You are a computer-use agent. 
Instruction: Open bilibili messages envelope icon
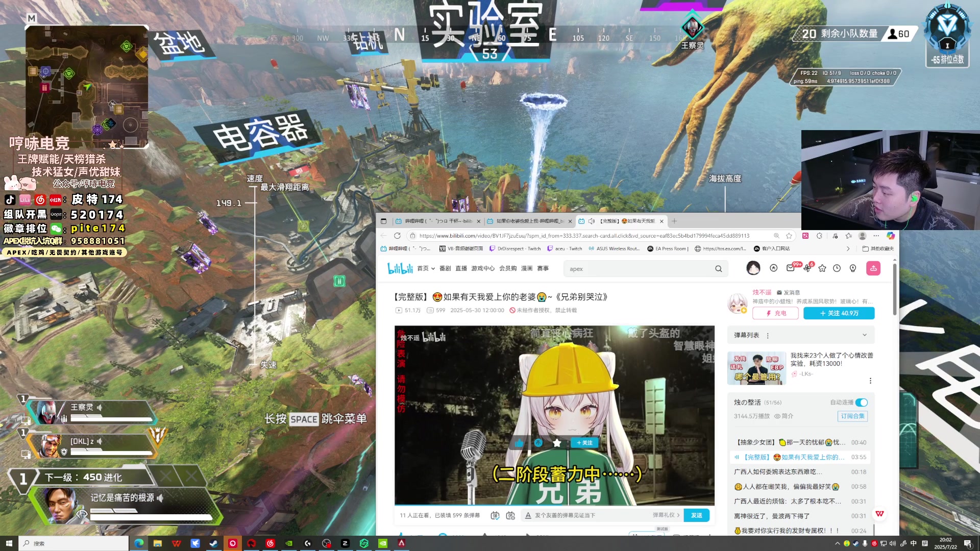(x=791, y=268)
